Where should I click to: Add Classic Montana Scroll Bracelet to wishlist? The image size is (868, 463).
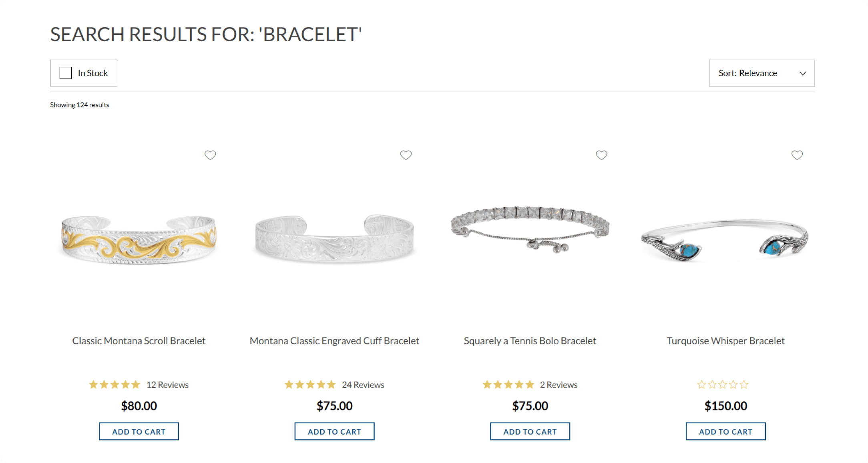click(x=211, y=155)
